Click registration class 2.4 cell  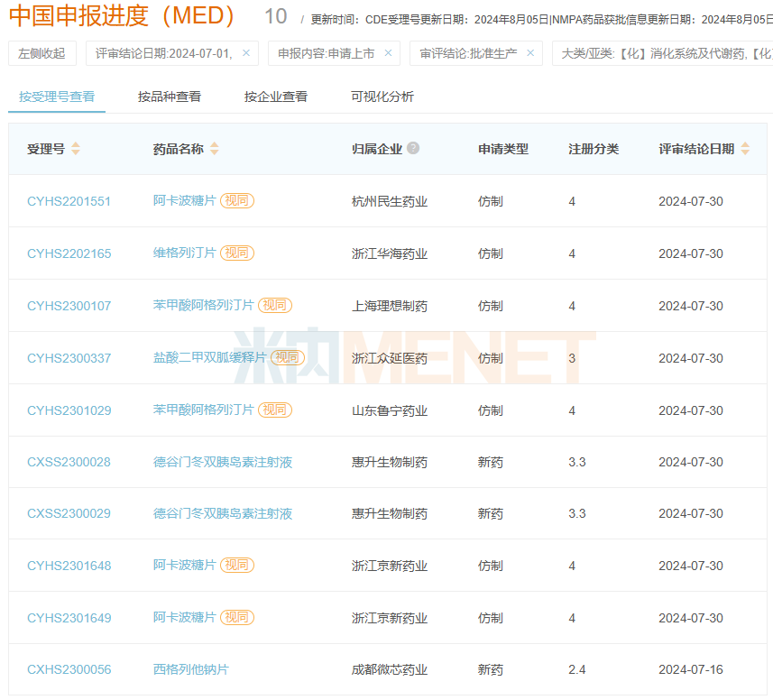(x=576, y=669)
